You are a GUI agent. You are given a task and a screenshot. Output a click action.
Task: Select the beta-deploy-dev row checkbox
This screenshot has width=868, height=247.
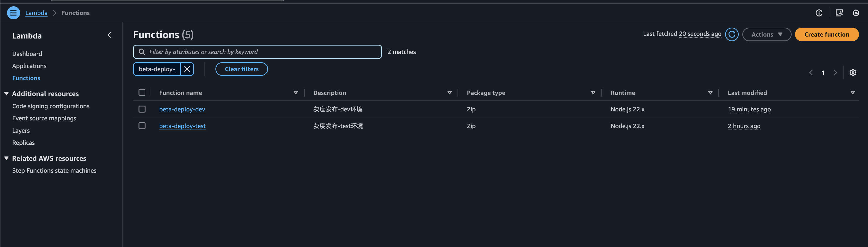[142, 109]
